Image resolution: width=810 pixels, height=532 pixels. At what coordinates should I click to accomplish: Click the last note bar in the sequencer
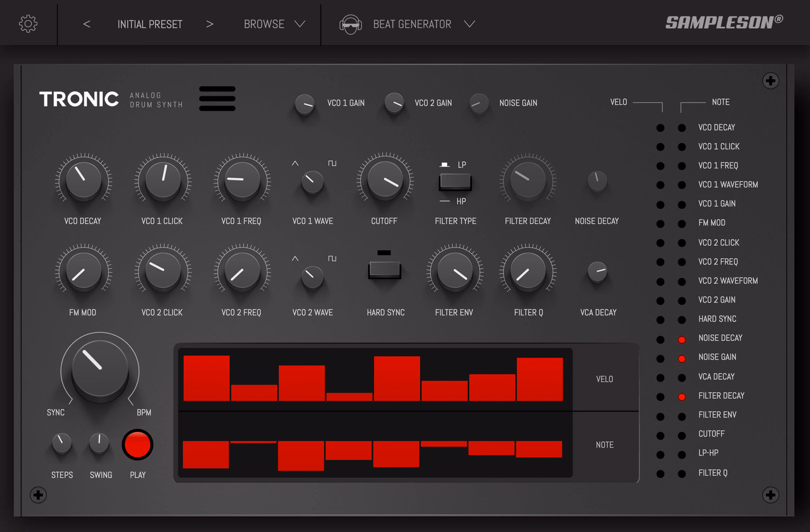point(539,449)
